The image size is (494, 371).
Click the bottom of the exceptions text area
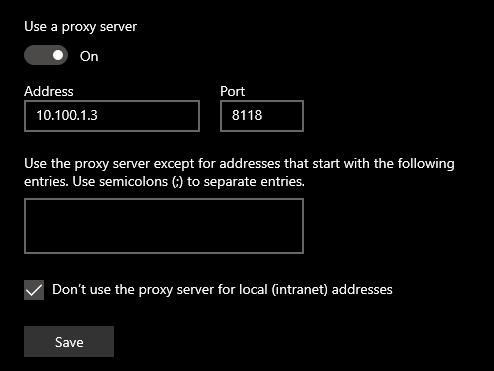[164, 247]
